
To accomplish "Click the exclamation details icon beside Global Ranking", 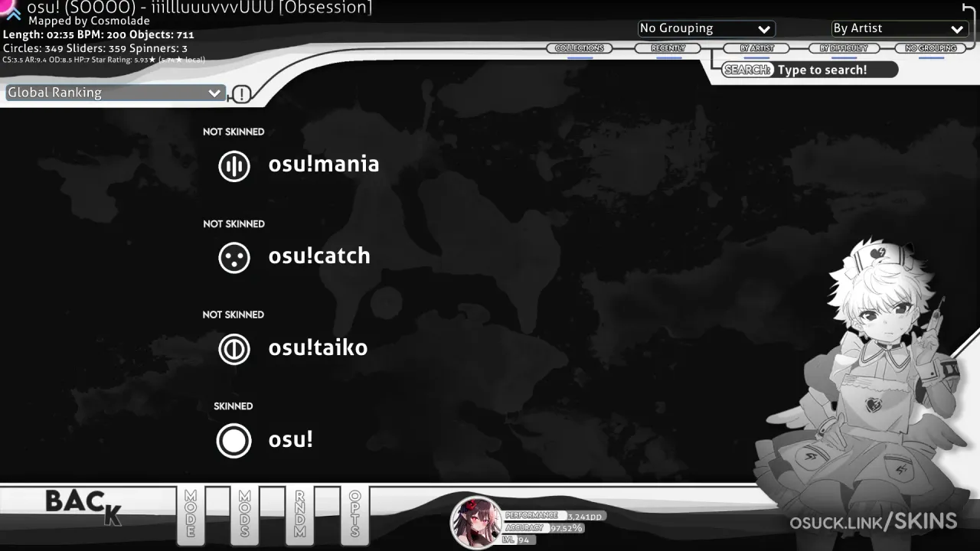I will pos(241,94).
